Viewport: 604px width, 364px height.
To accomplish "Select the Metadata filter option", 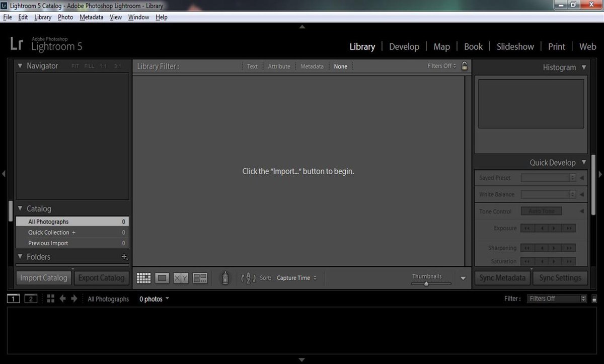I will pyautogui.click(x=312, y=66).
